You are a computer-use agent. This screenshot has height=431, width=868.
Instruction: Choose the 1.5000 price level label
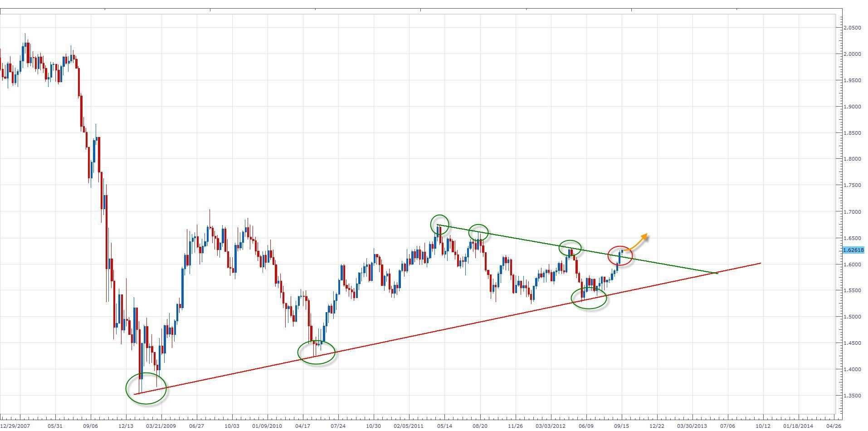(x=852, y=317)
